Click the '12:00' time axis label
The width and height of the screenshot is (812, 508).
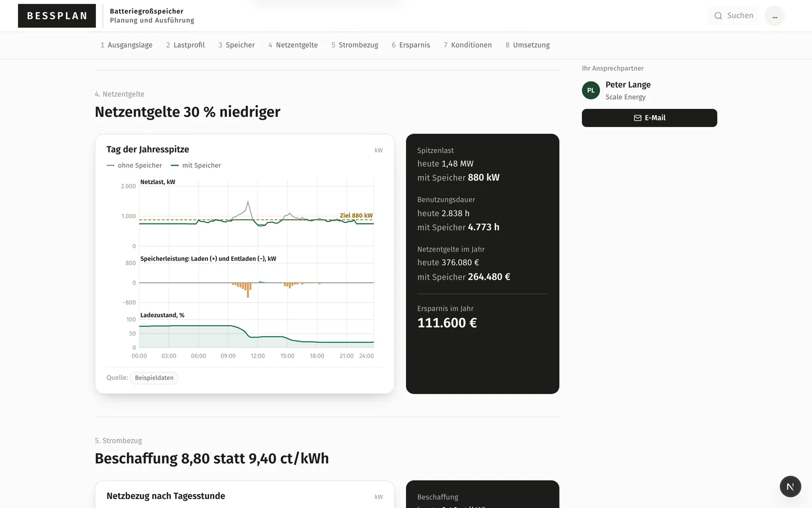[x=258, y=356]
